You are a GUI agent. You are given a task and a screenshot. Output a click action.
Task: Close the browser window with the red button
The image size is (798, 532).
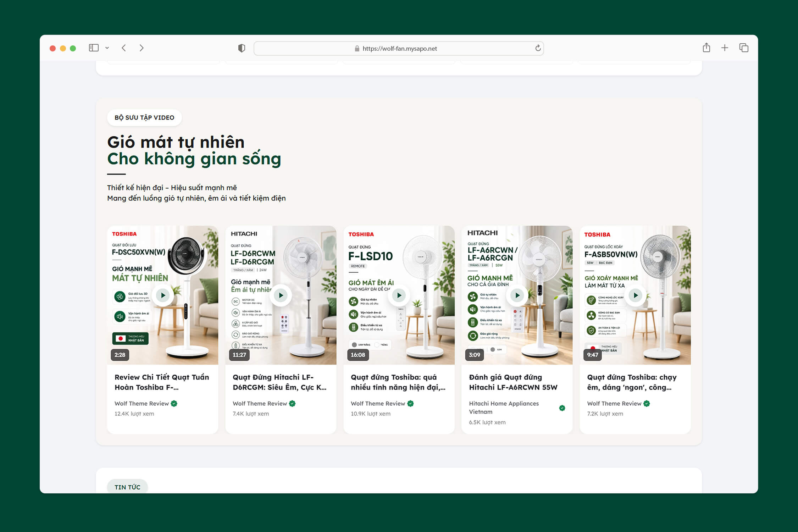[52, 48]
